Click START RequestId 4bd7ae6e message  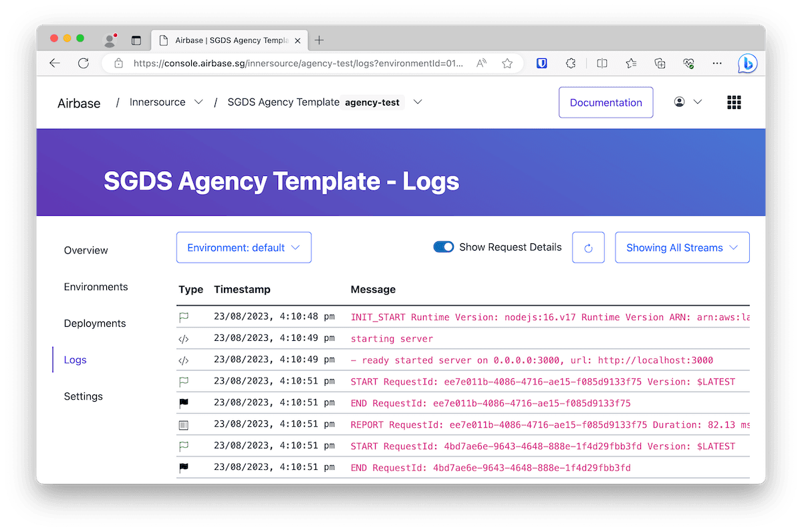click(x=543, y=446)
